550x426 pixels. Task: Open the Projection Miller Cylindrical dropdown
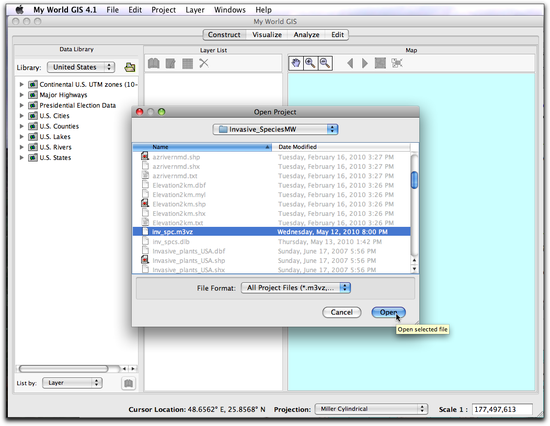371,409
